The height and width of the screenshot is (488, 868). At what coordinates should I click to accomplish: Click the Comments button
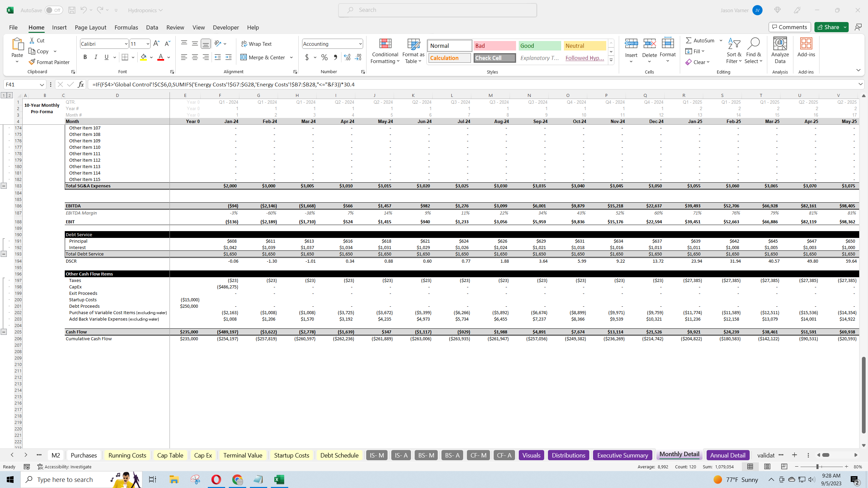click(x=790, y=27)
